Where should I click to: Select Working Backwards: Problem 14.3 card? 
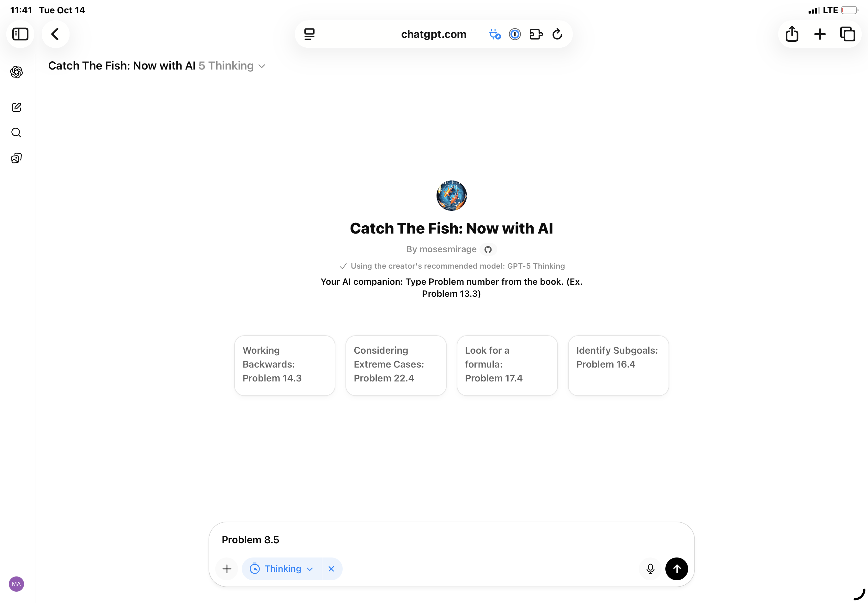tap(284, 365)
